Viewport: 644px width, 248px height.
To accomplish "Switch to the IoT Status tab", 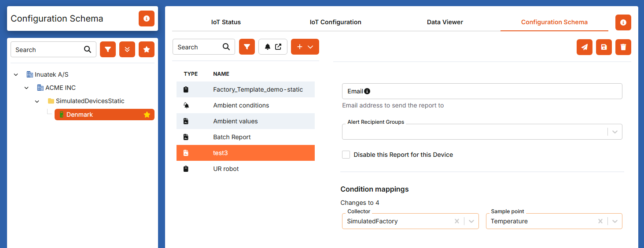I will (x=226, y=22).
